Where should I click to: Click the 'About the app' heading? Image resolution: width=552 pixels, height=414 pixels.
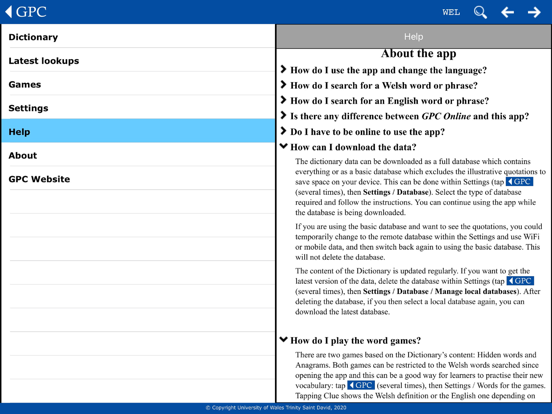[418, 54]
